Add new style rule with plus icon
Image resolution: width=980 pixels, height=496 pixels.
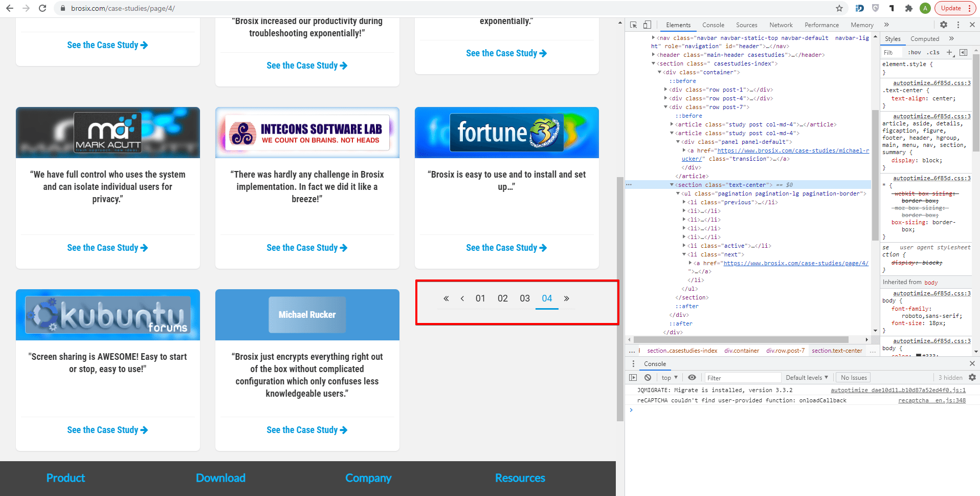pos(949,52)
